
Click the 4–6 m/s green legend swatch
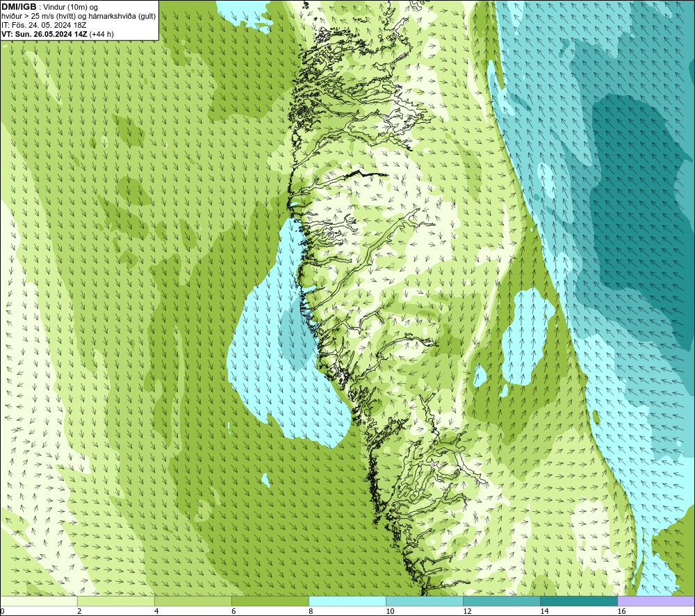tap(193, 601)
